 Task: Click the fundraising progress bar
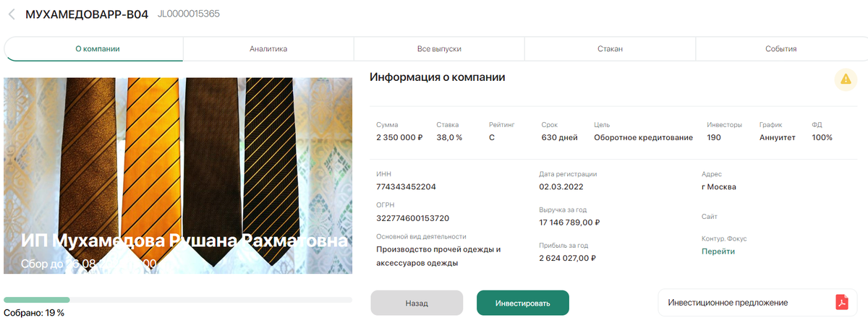(178, 299)
